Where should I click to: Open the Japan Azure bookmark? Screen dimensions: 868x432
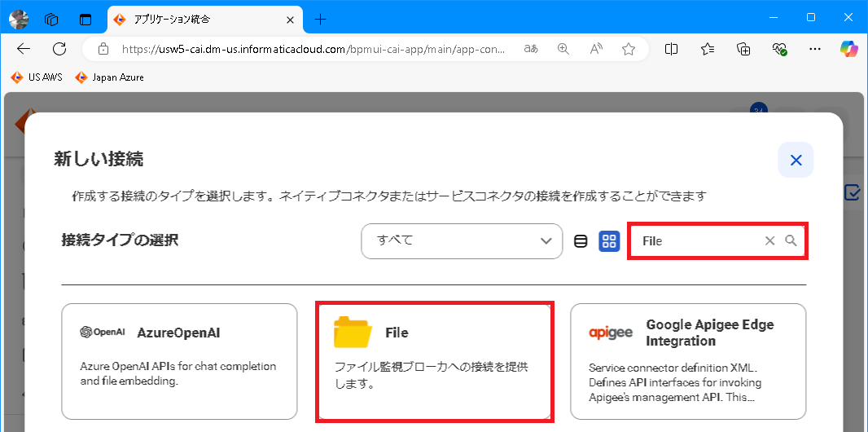(110, 77)
